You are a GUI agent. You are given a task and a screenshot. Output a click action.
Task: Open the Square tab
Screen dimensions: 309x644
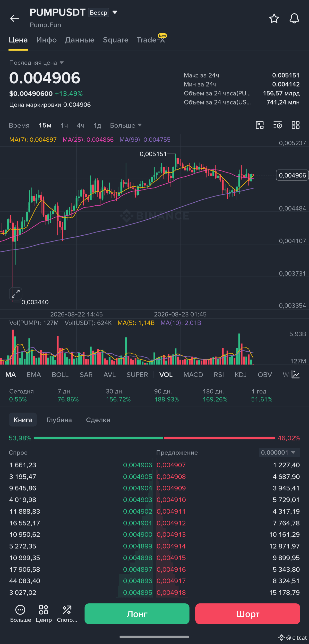click(x=115, y=40)
